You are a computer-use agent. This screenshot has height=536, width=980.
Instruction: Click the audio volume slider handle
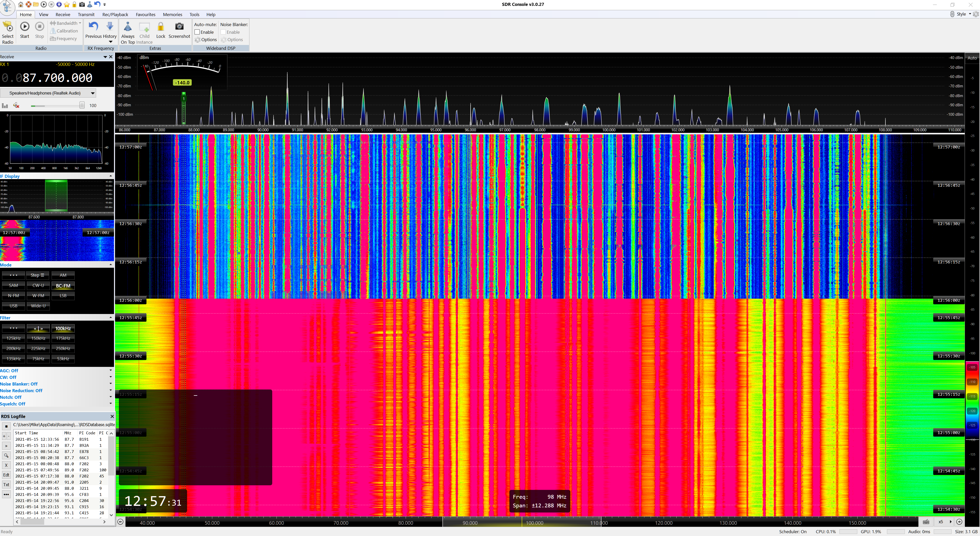pos(82,105)
